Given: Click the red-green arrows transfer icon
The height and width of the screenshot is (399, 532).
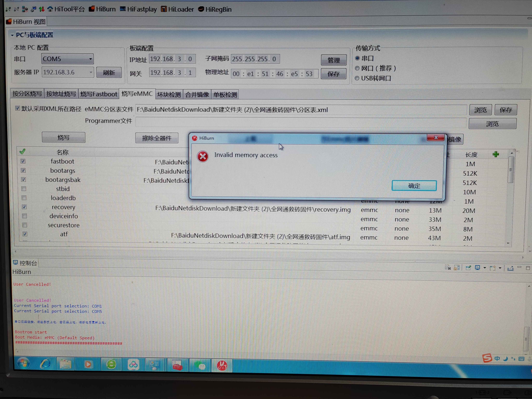Looking at the screenshot, I should click(x=42, y=9).
